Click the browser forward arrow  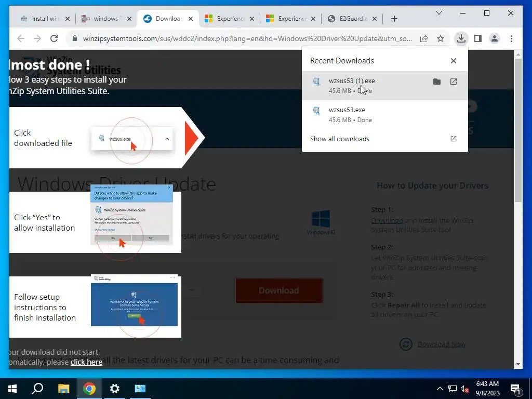(x=37, y=38)
